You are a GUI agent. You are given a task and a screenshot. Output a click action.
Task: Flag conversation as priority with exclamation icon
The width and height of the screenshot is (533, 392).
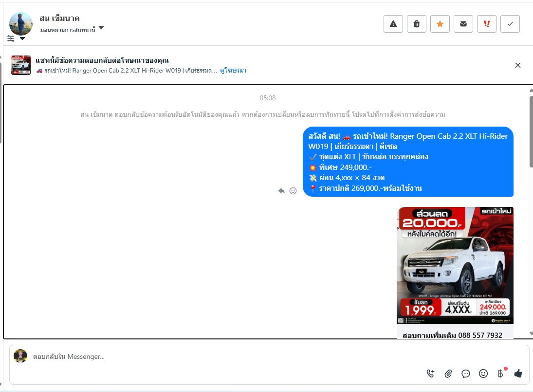tap(487, 24)
